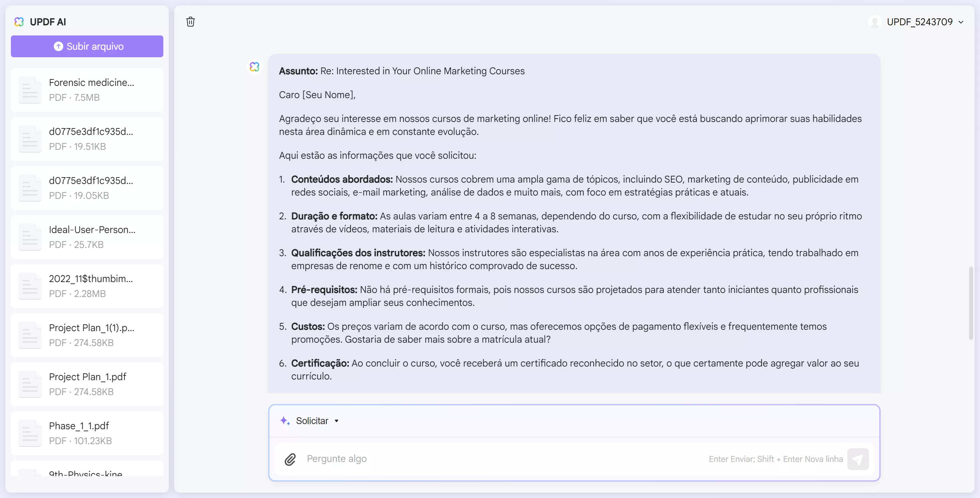Image resolution: width=980 pixels, height=498 pixels.
Task: Click the Phase_1_1.pdf document icon
Action: click(x=30, y=433)
